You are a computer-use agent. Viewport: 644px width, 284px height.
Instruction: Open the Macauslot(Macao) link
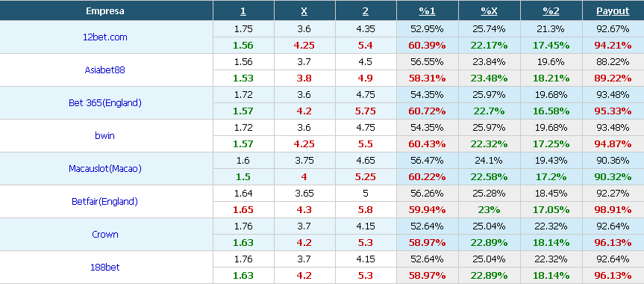point(104,169)
